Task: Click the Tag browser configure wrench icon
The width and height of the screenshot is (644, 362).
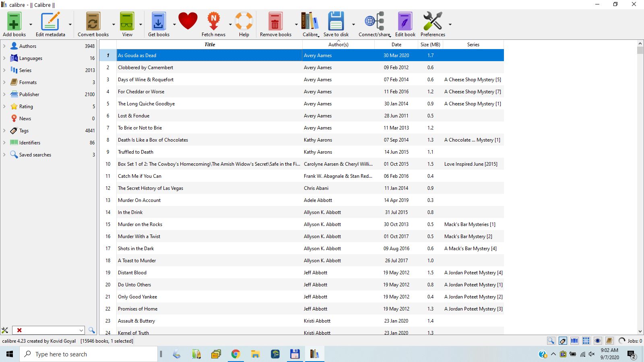Action: (x=5, y=330)
